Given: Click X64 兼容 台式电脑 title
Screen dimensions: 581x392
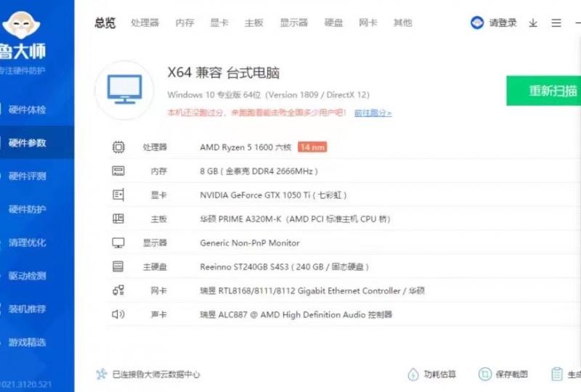Looking at the screenshot, I should tap(224, 73).
